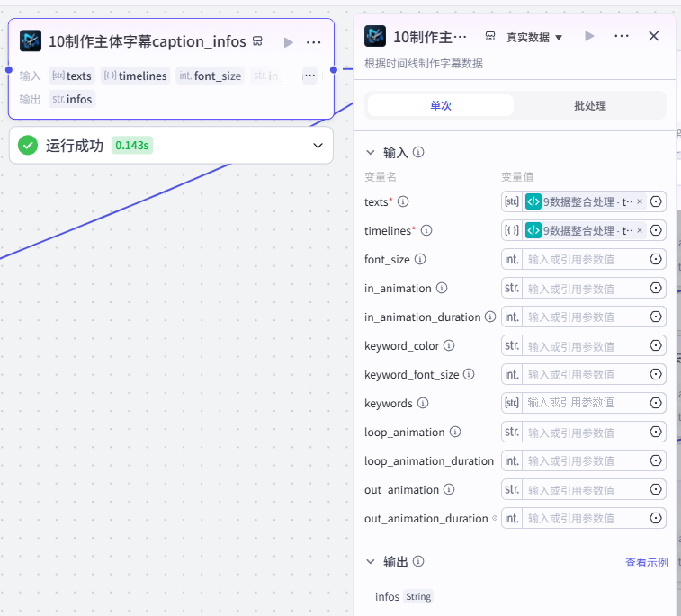Close the node settings panel
Screen dimensions: 681x616
click(654, 36)
